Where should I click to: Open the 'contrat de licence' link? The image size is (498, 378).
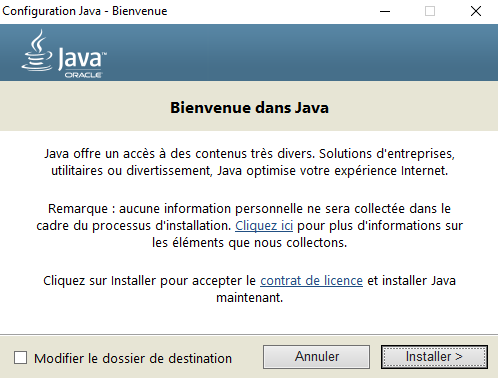pyautogui.click(x=311, y=281)
